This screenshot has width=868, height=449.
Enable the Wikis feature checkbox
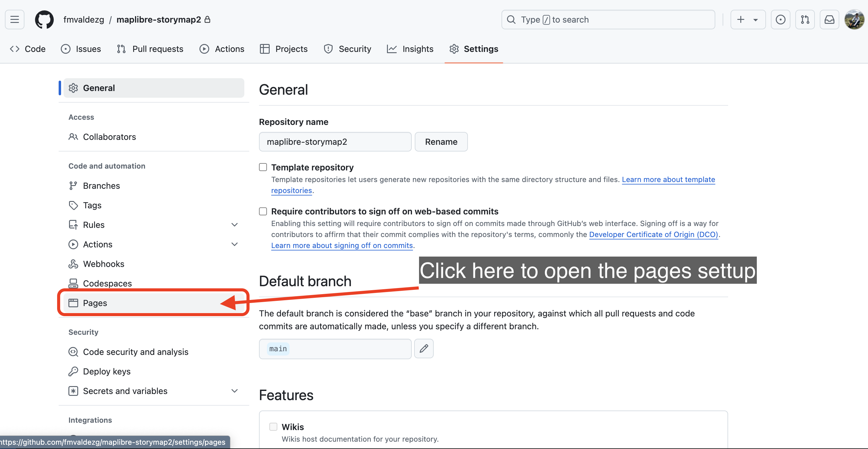pyautogui.click(x=273, y=426)
